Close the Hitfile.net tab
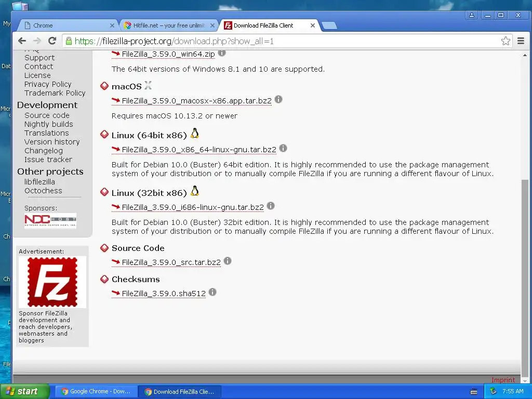Screen dimensions: 532x399 coord(212,25)
